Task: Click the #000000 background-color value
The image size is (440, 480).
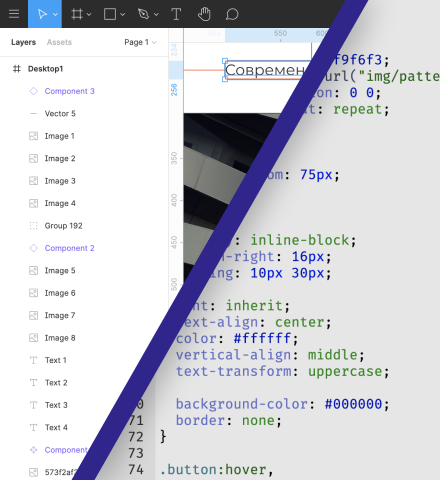Action: coord(353,404)
